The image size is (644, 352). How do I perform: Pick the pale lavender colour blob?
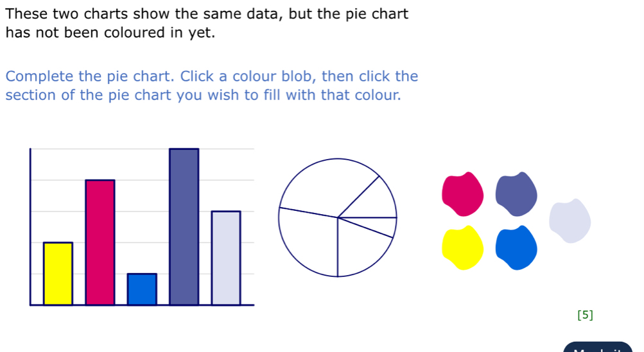(x=570, y=221)
